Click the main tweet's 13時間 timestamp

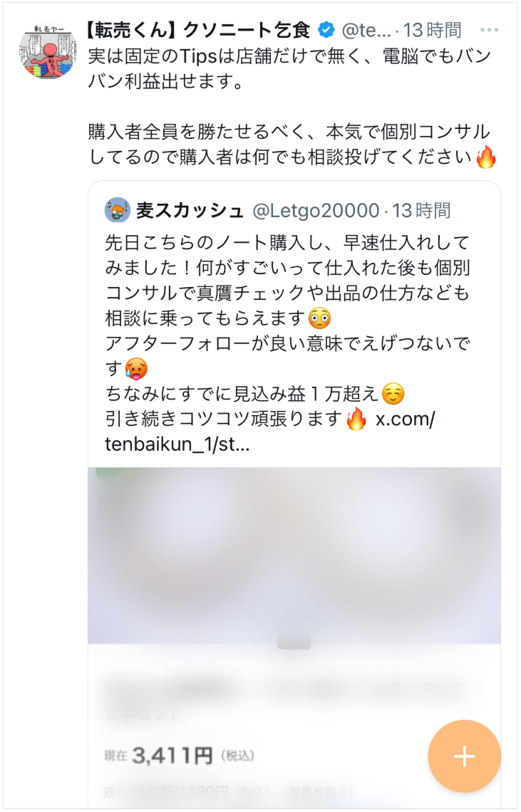[433, 31]
